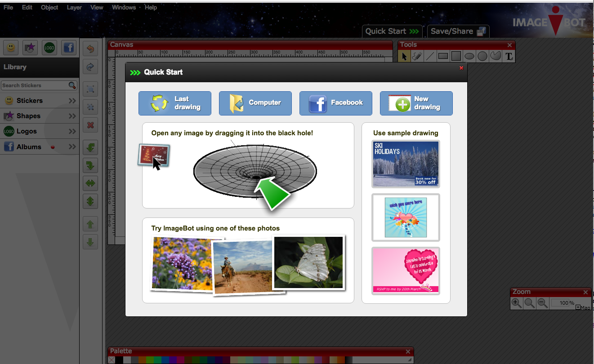This screenshot has height=364, width=594.
Task: Click the Search Stickers input field
Action: coord(34,85)
